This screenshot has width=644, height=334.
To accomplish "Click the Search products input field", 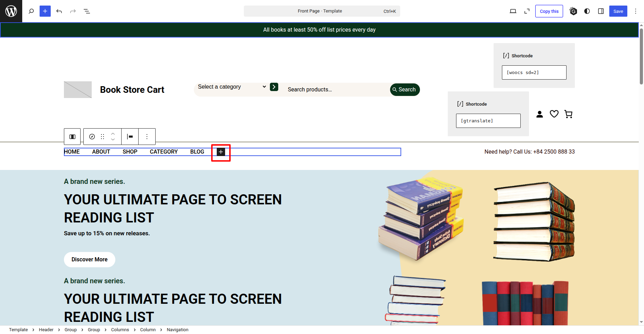I will pos(335,90).
